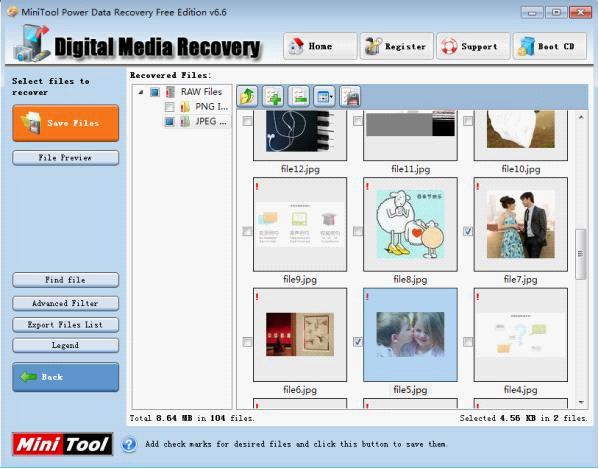This screenshot has height=469, width=599.
Task: Check the file11.jpg checkbox
Action: coord(358,121)
